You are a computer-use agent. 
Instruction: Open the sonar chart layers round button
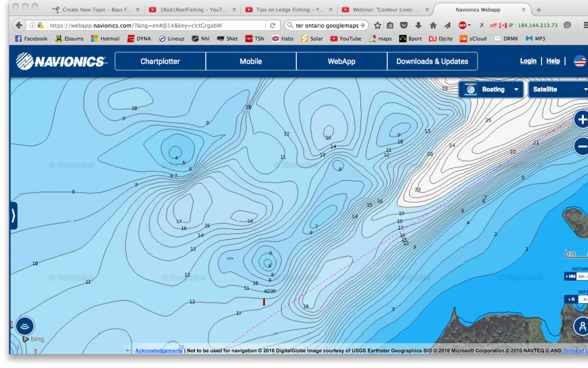(25, 326)
